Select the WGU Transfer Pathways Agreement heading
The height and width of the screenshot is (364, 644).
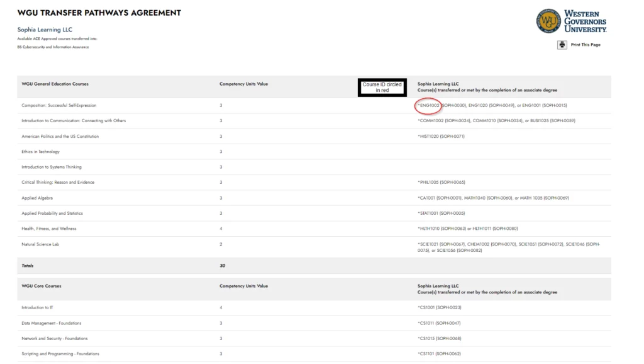pyautogui.click(x=99, y=13)
